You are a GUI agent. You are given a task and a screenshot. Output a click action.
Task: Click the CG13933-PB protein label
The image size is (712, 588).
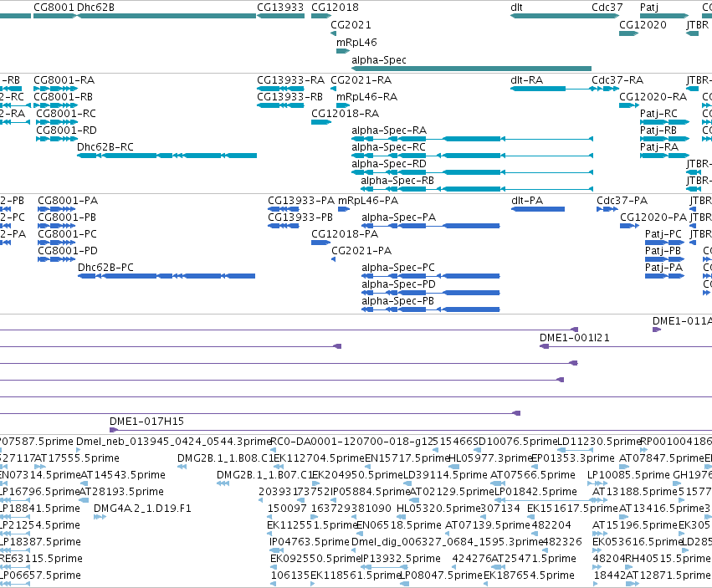[x=300, y=217]
